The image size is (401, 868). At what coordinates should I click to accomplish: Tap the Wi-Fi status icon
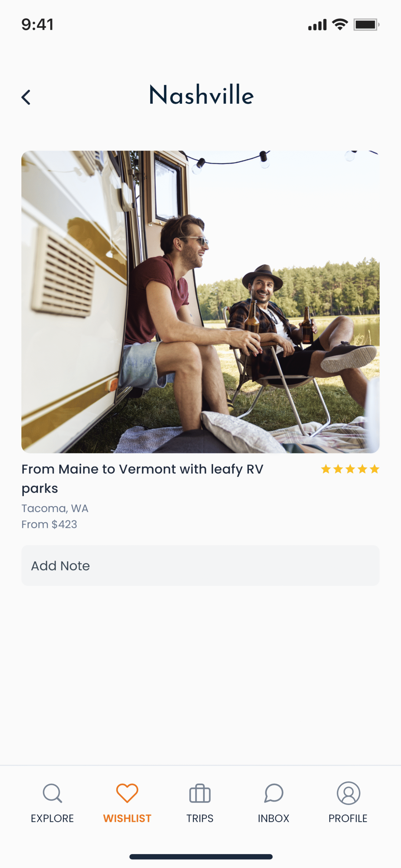coord(340,24)
